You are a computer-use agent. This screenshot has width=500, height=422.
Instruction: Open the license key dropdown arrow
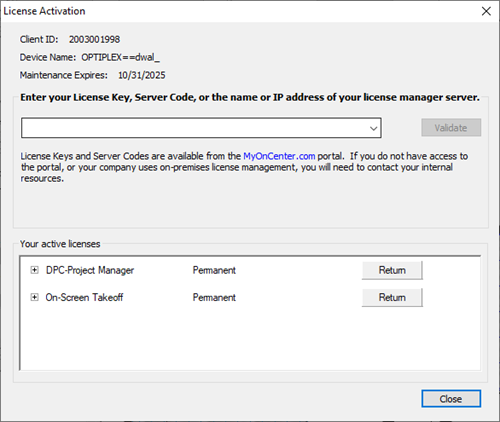[374, 128]
